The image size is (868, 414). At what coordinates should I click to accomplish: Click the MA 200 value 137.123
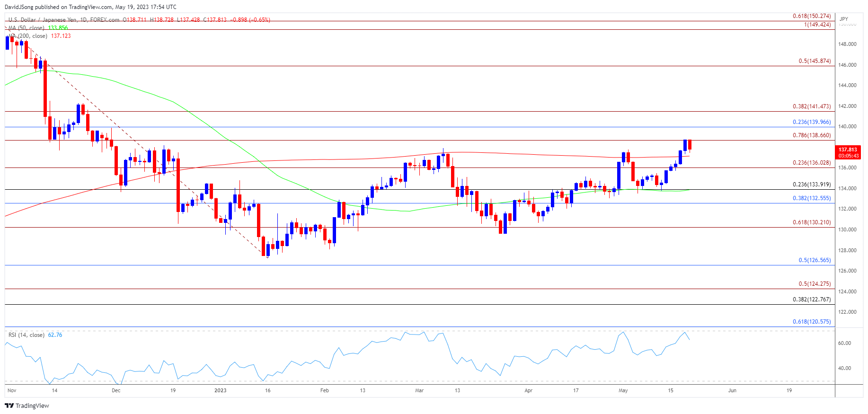pos(61,36)
